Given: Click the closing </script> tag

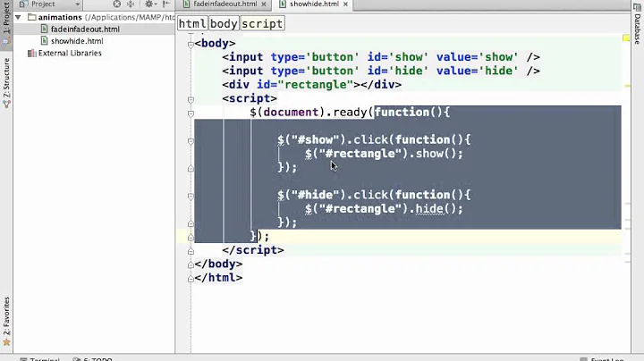Looking at the screenshot, I should [x=253, y=250].
